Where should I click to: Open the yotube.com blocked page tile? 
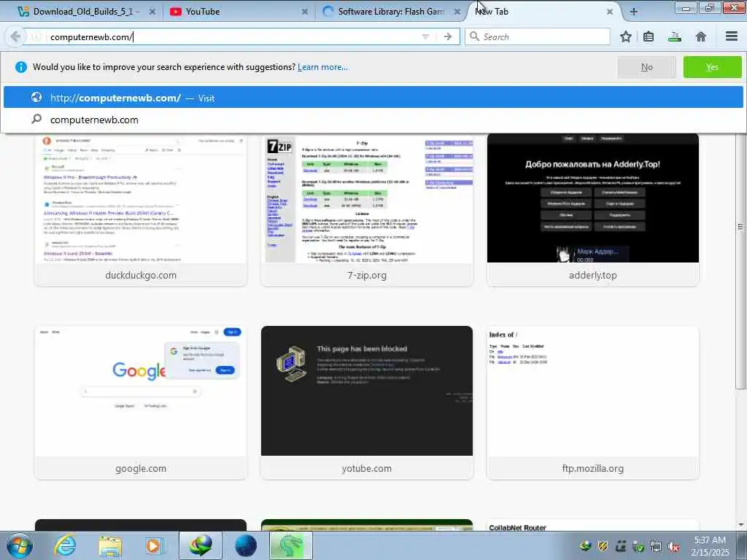pyautogui.click(x=367, y=402)
